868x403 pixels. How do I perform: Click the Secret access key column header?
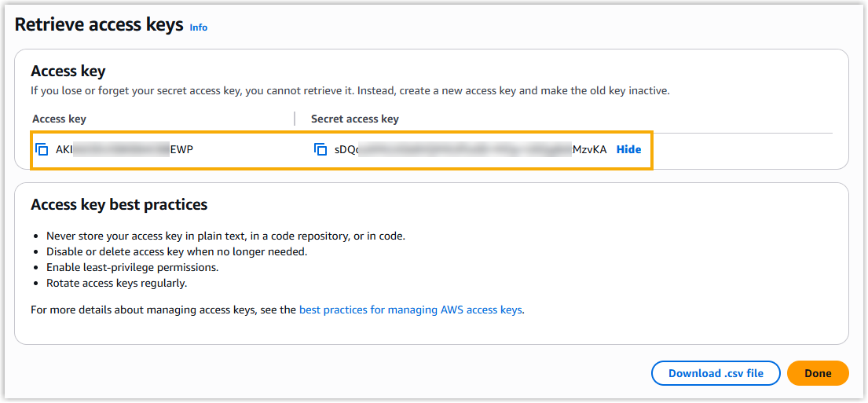[x=355, y=119]
